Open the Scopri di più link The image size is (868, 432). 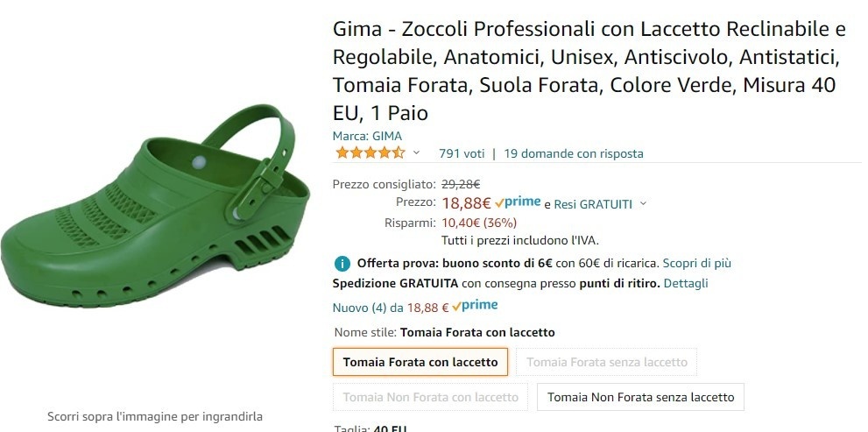[x=697, y=263]
